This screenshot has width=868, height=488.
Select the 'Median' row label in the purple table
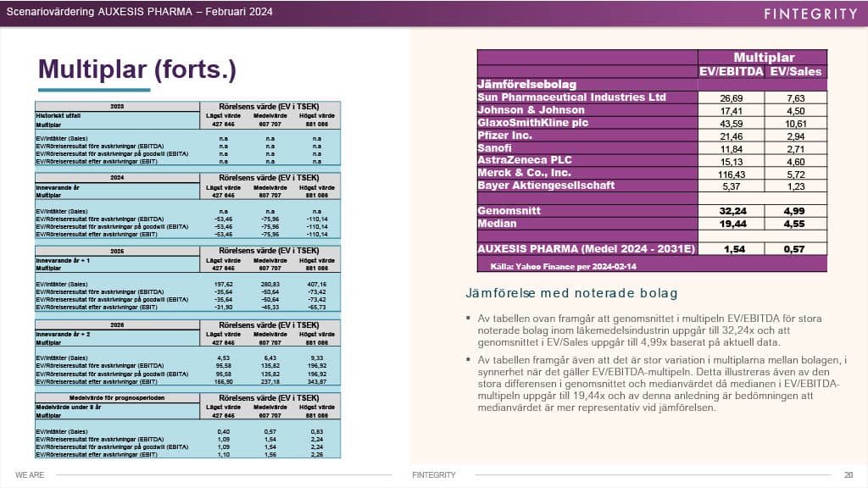click(x=497, y=224)
